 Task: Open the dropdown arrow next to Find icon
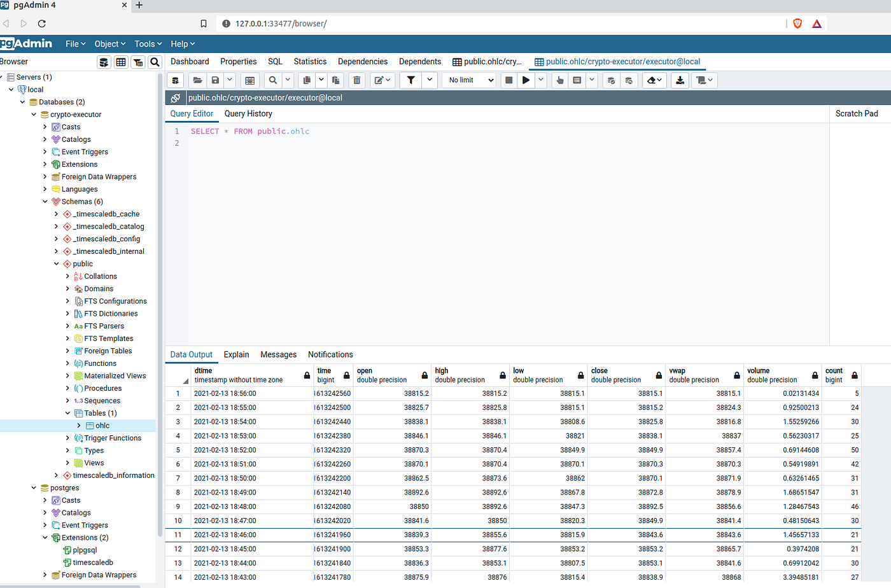(x=288, y=80)
